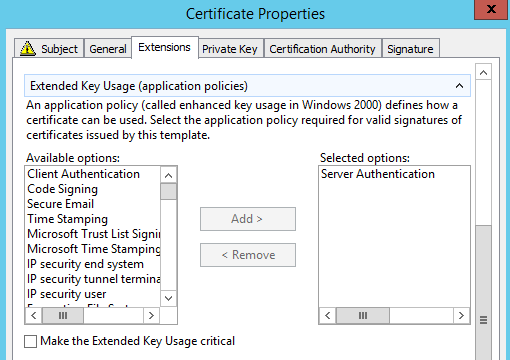Image resolution: width=510 pixels, height=360 pixels.
Task: Open the Private Key tab
Action: [230, 49]
